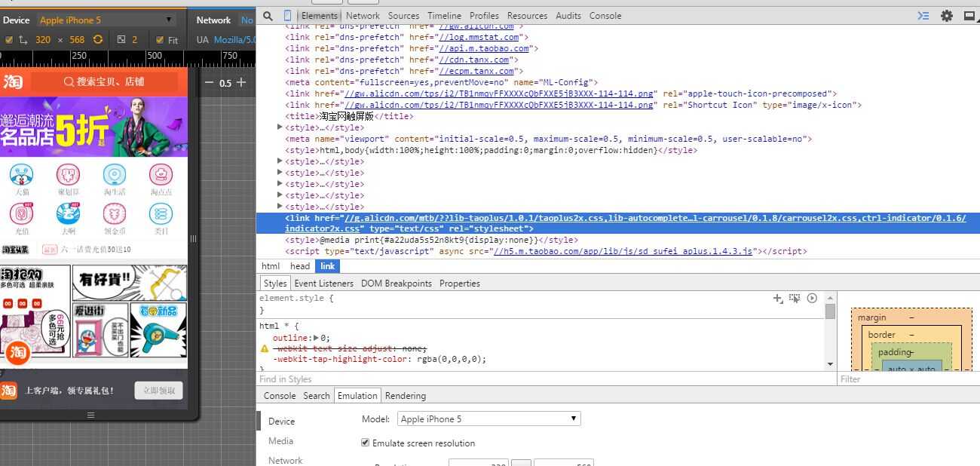Add new style rule plus icon
The image size is (980, 466).
(x=778, y=299)
